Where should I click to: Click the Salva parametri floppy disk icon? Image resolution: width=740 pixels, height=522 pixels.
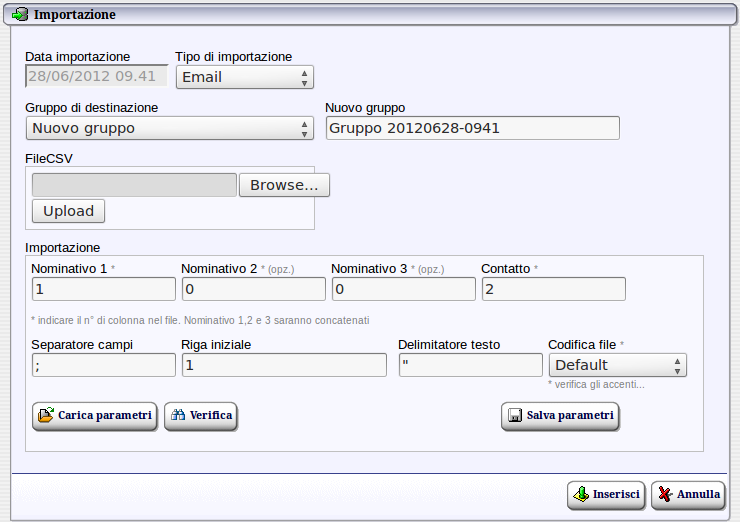point(515,416)
